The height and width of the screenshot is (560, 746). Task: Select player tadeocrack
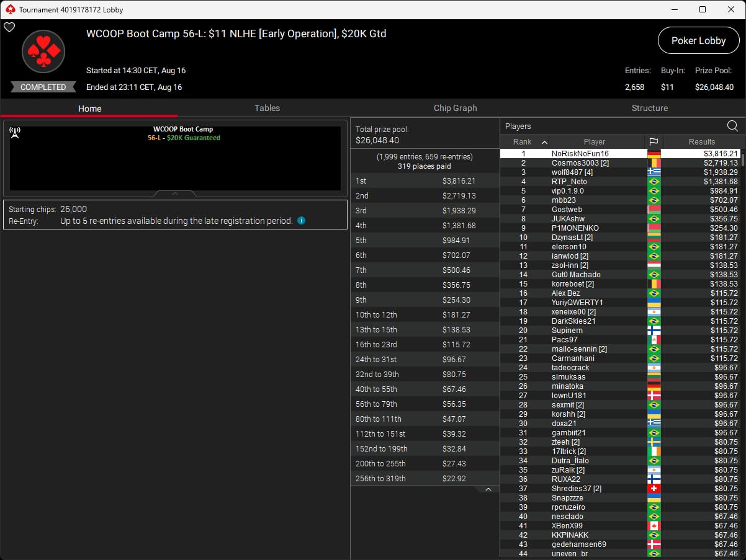620,367
